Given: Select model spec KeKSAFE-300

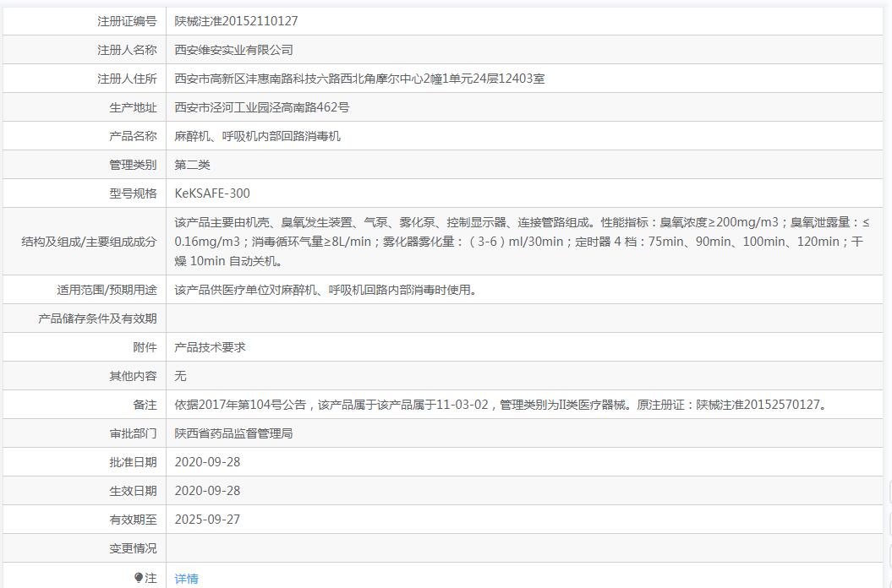Looking at the screenshot, I should coord(212,193).
